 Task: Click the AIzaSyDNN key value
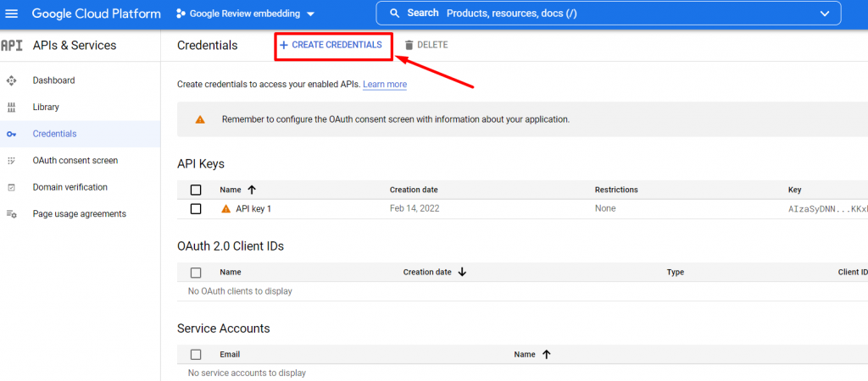click(x=827, y=209)
